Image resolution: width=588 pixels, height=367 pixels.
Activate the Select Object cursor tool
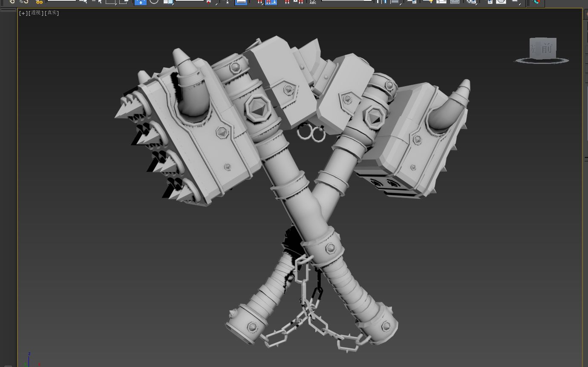coord(84,2)
